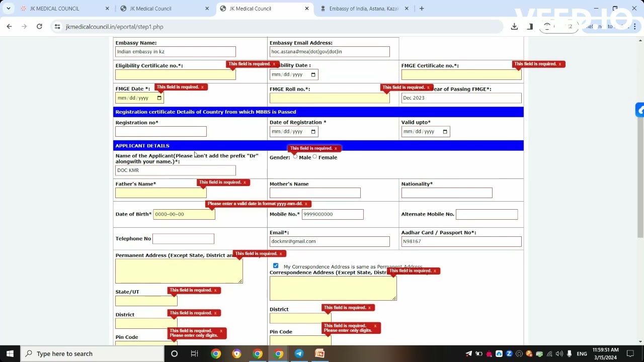
Task: Open the Windows Start menu
Action: 10,353
